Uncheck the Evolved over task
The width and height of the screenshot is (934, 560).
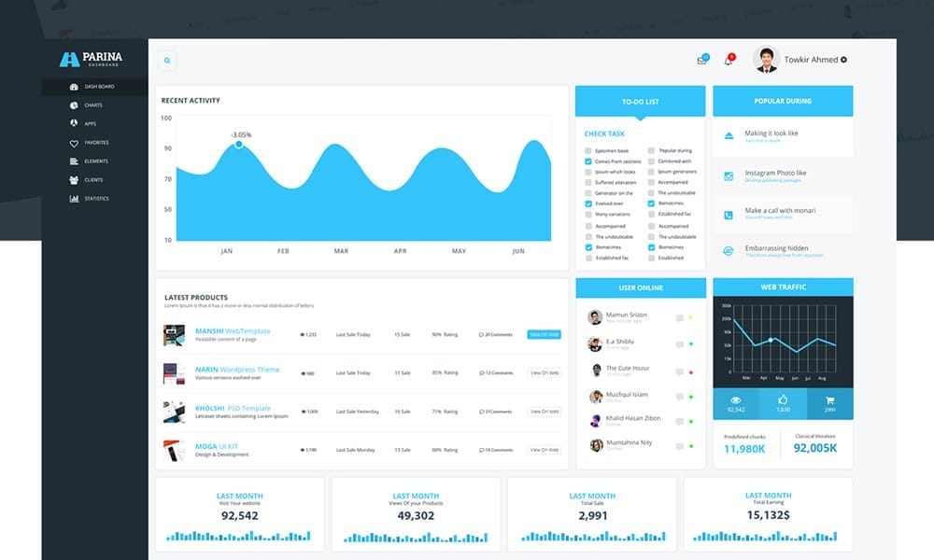pos(588,203)
